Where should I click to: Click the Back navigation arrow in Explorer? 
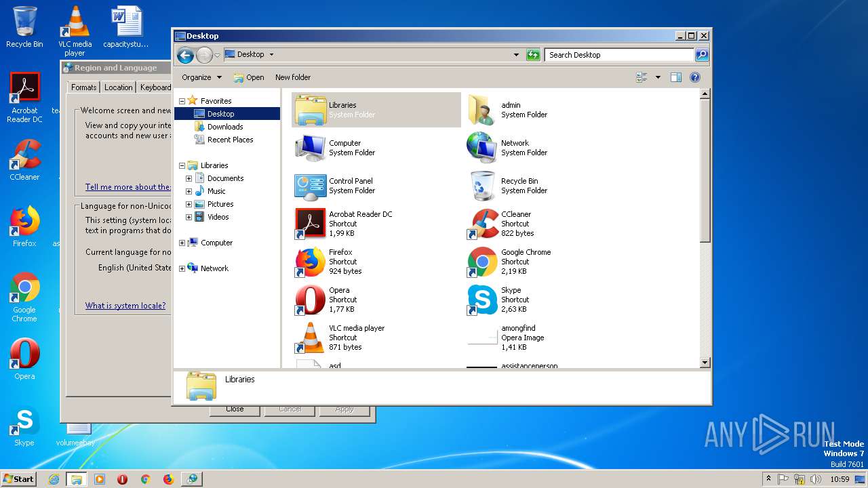(x=185, y=55)
